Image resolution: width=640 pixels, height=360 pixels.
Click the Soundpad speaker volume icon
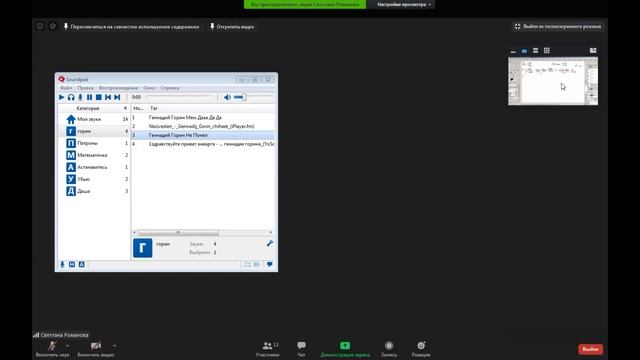227,97
